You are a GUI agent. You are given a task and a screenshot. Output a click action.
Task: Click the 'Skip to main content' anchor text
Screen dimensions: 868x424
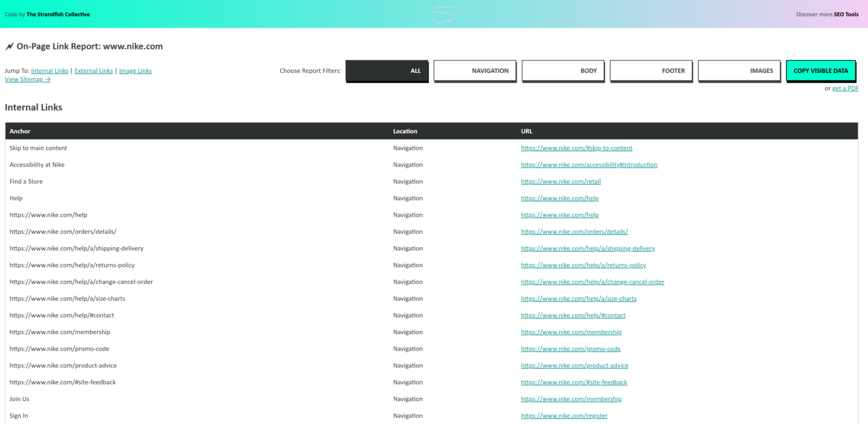(x=38, y=148)
